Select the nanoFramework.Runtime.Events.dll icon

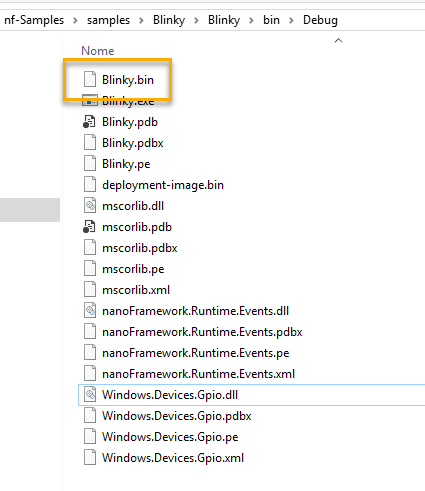click(90, 310)
